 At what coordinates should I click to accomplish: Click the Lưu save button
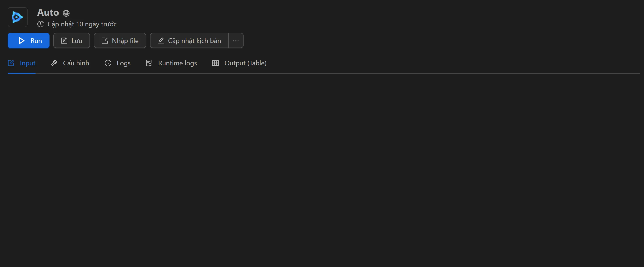[x=71, y=41]
